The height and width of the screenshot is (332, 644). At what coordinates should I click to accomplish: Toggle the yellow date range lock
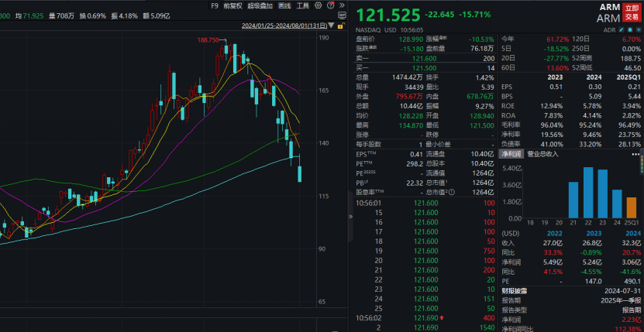[340, 26]
